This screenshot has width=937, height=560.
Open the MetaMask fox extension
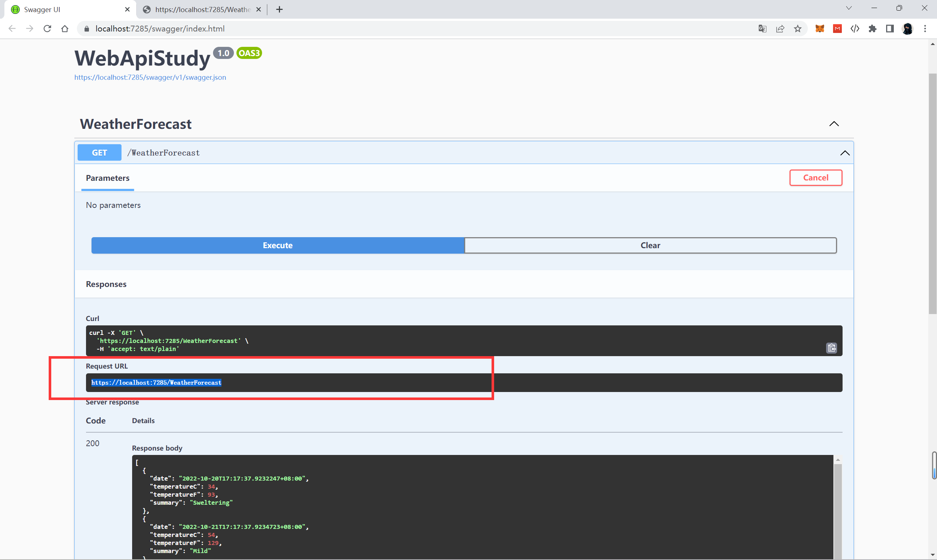tap(820, 29)
